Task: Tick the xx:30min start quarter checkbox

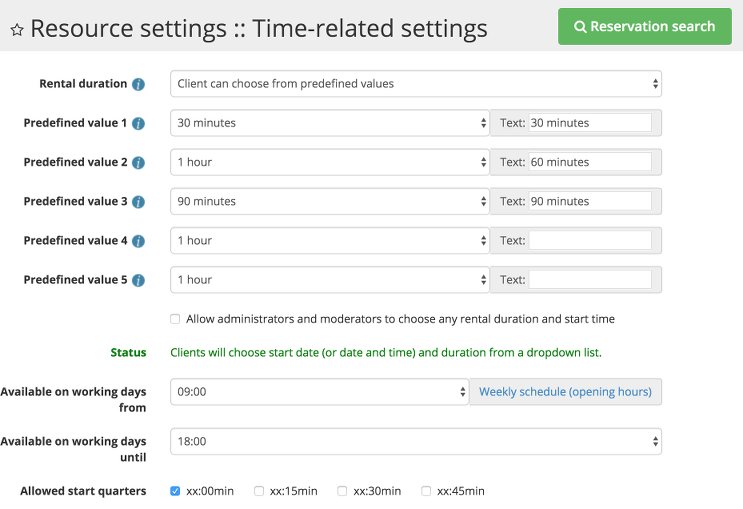Action: tap(343, 491)
